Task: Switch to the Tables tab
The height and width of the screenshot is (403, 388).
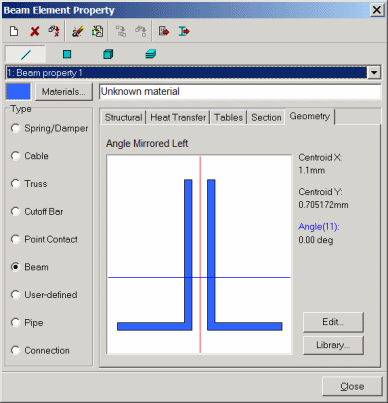Action: pyautogui.click(x=228, y=117)
